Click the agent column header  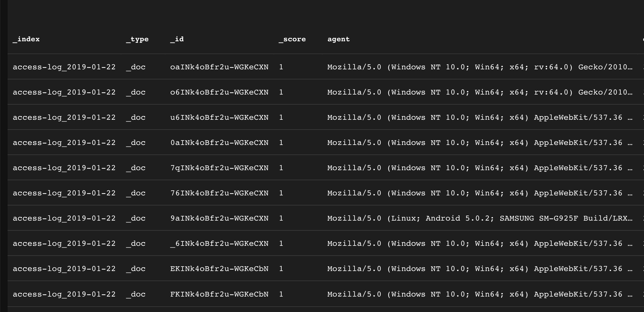pyautogui.click(x=338, y=39)
